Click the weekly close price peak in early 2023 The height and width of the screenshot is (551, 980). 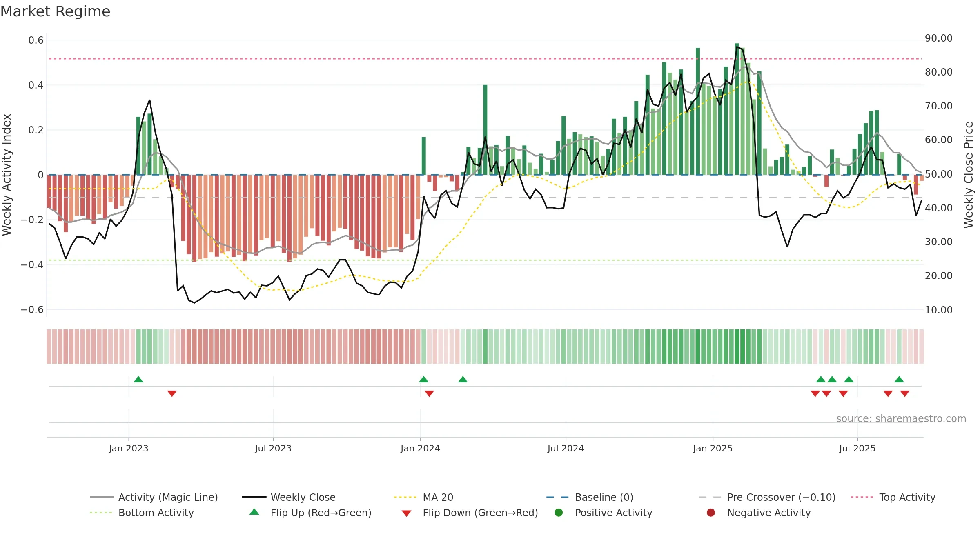[149, 100]
